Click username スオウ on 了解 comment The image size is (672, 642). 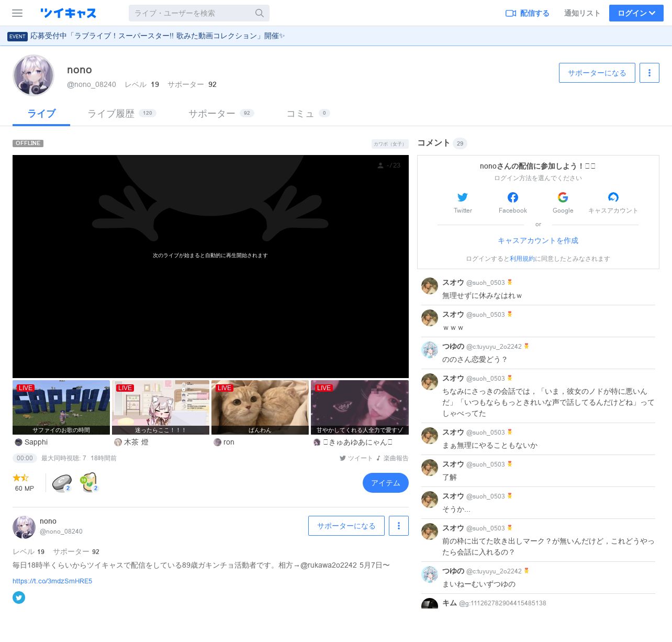[x=453, y=464]
